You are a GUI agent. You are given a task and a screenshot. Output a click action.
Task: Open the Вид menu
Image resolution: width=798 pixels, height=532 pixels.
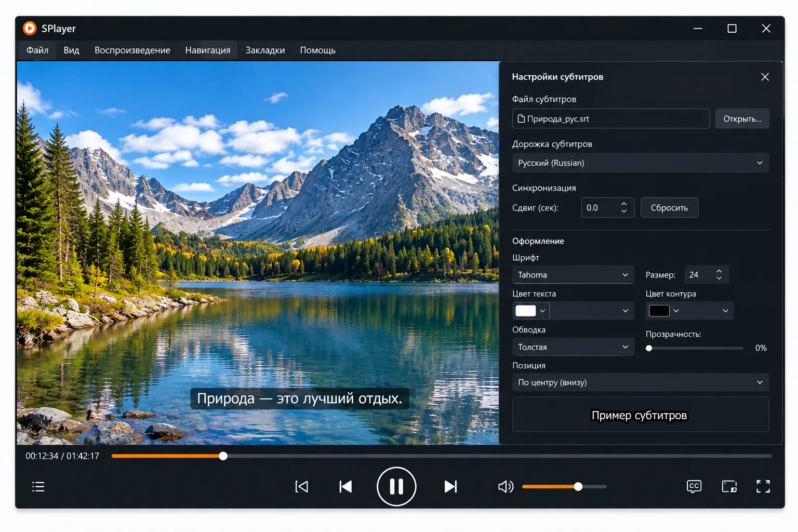pos(71,50)
